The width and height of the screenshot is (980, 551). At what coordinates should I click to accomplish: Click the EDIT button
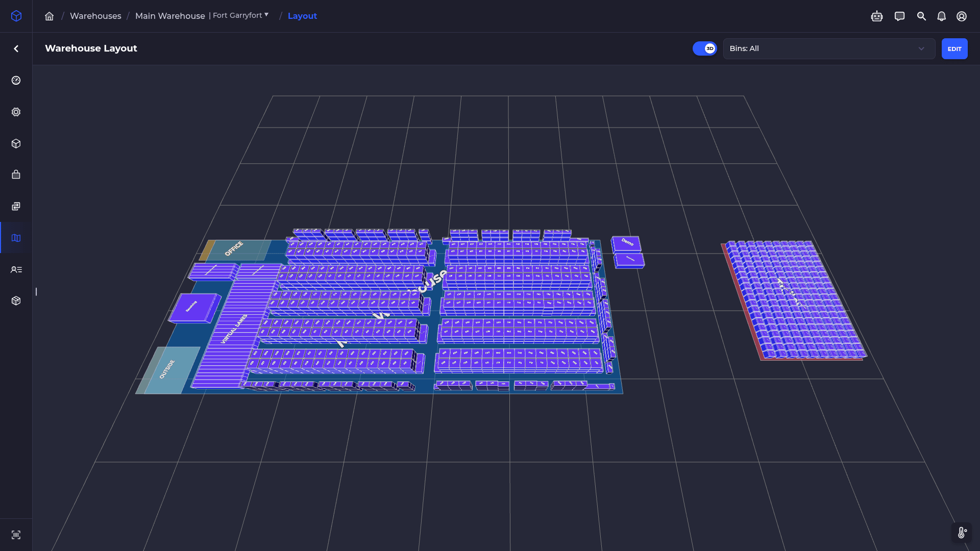pos(954,49)
